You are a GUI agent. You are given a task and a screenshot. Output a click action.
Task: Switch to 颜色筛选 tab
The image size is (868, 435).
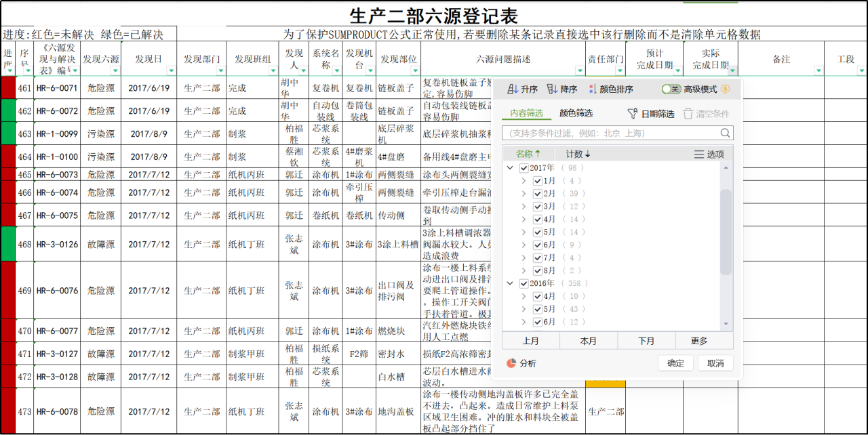pyautogui.click(x=576, y=114)
